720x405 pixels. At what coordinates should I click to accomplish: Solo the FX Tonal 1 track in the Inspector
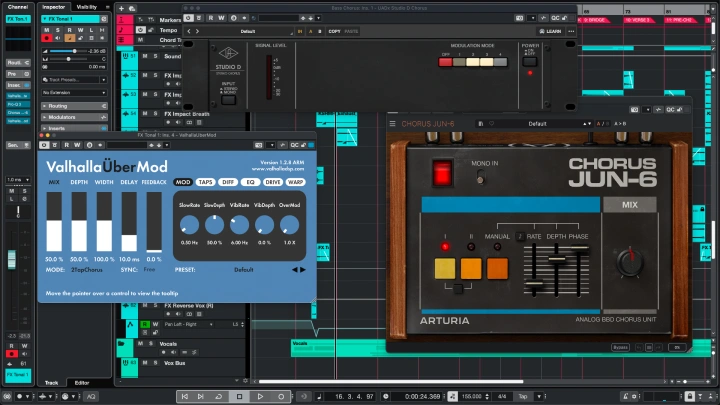58,30
